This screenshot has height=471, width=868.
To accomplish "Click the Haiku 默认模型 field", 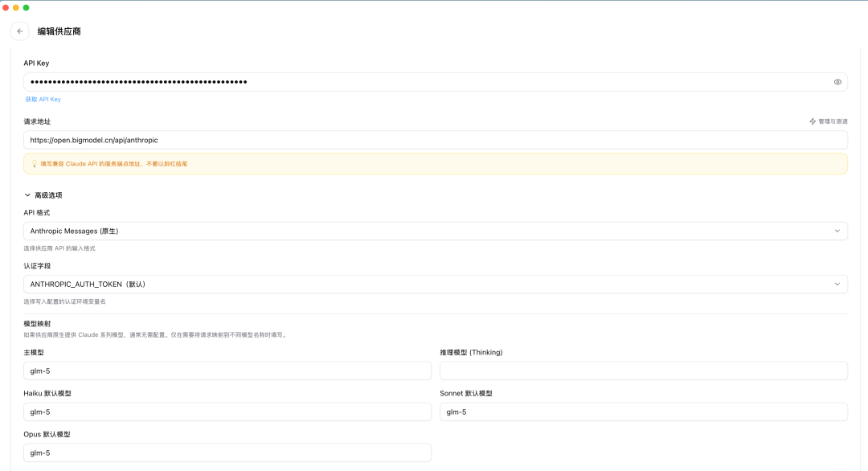I will click(x=227, y=412).
